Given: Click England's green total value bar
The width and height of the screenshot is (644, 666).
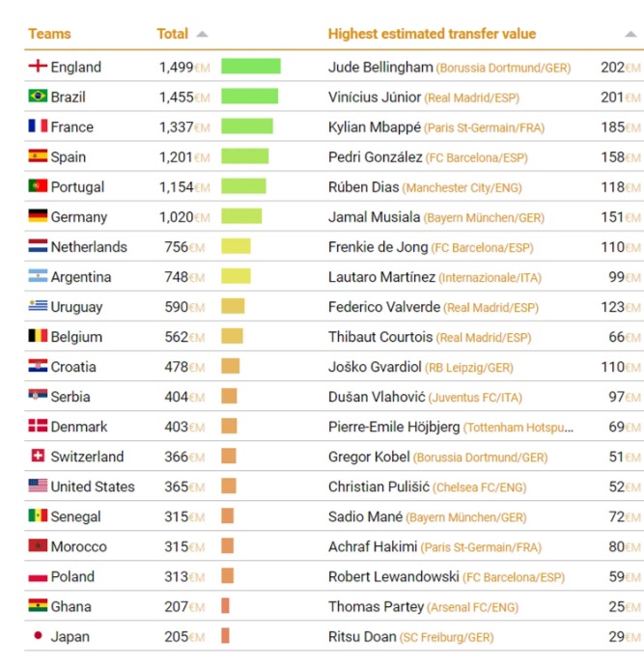Looking at the screenshot, I should pos(251,67).
